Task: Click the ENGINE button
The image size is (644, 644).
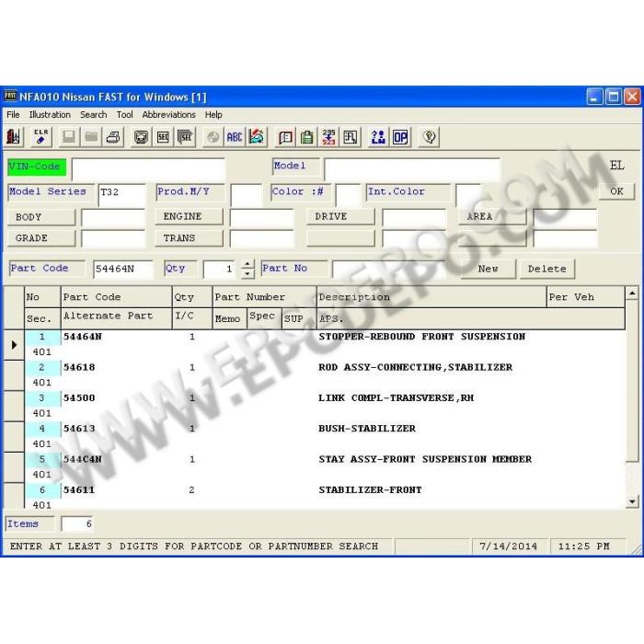Action: click(x=189, y=216)
